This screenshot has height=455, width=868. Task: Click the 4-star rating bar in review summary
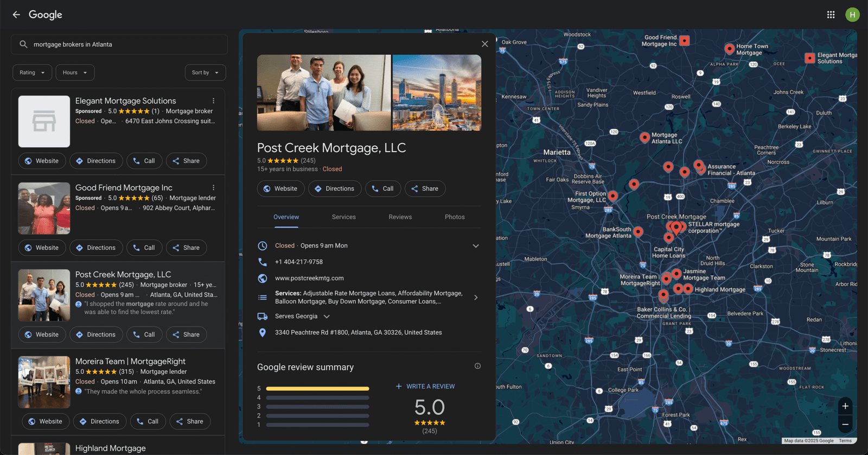click(317, 397)
